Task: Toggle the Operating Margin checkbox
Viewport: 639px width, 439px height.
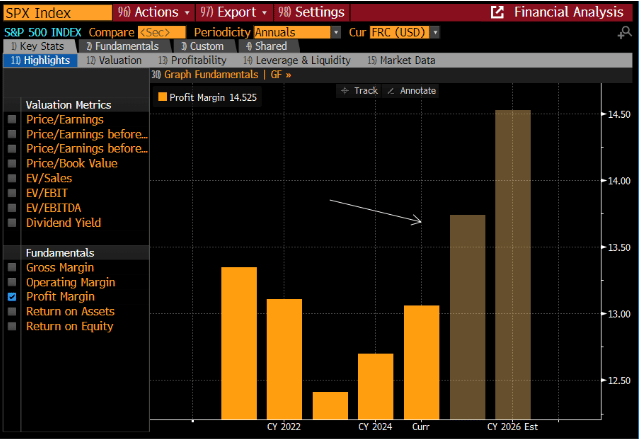Action: [12, 282]
